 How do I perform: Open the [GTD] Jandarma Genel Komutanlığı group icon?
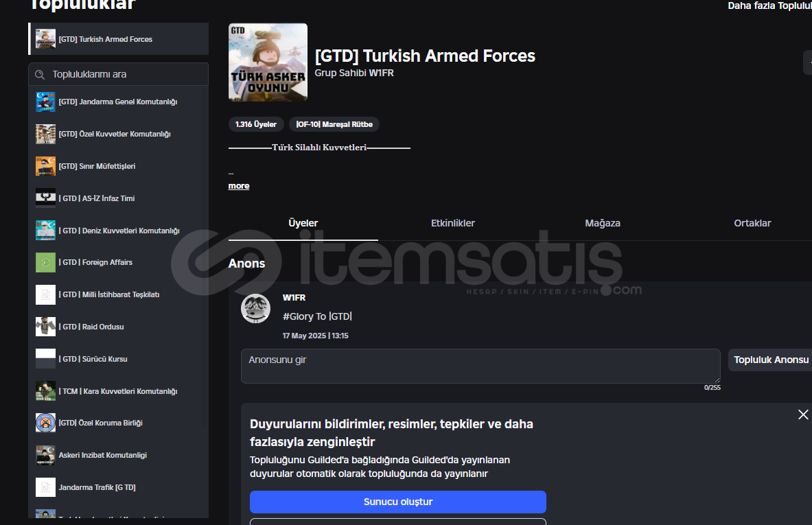click(x=45, y=102)
